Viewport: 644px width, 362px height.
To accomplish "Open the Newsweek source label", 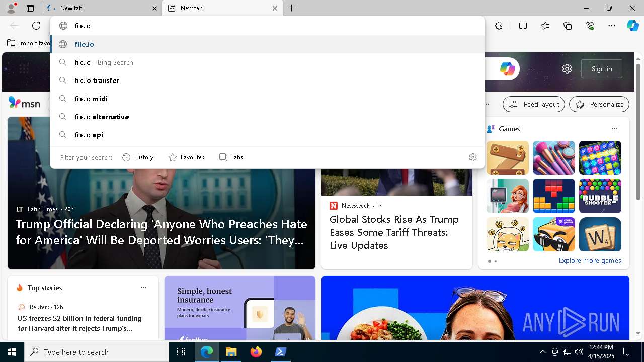I will tap(355, 206).
